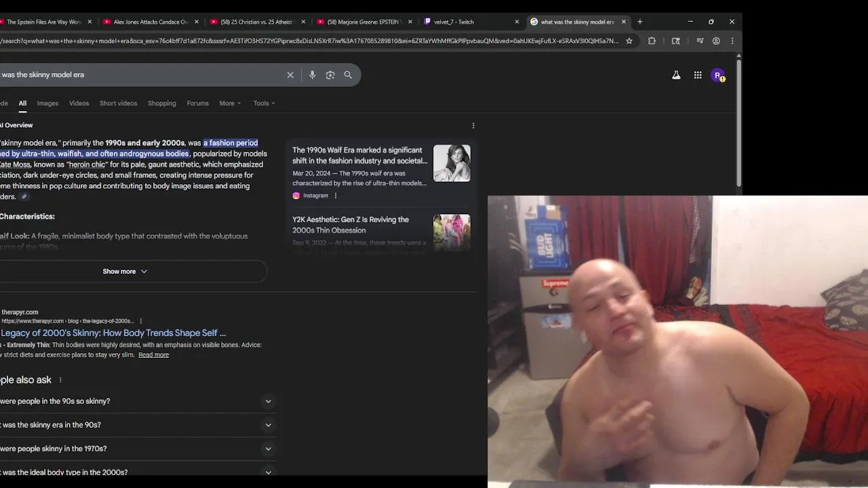868x488 pixels.
Task: Bookmark this page with the star icon
Action: click(629, 41)
